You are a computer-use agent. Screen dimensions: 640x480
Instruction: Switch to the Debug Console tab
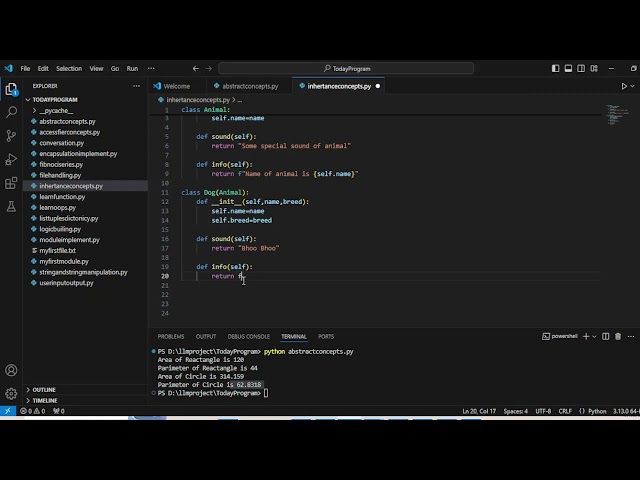tap(249, 336)
